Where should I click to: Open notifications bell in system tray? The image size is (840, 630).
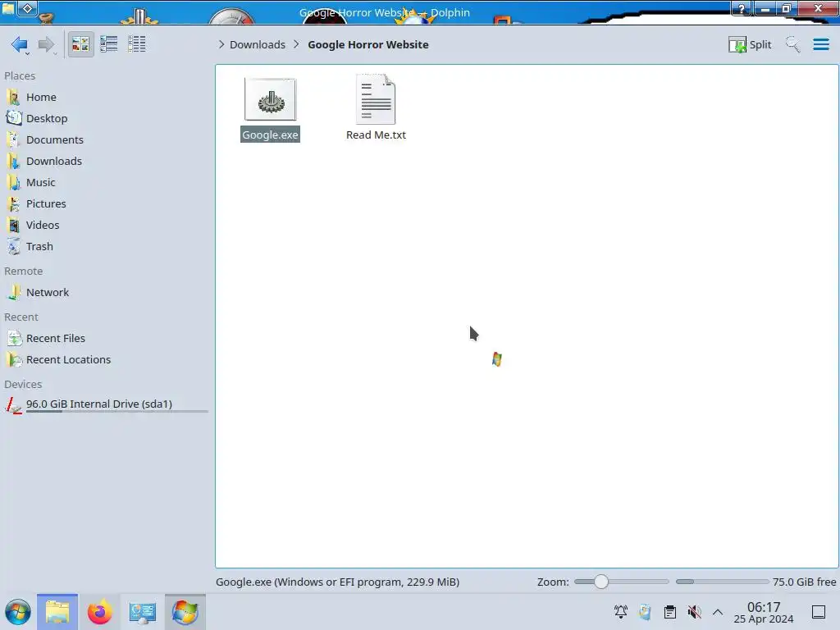[621, 612]
